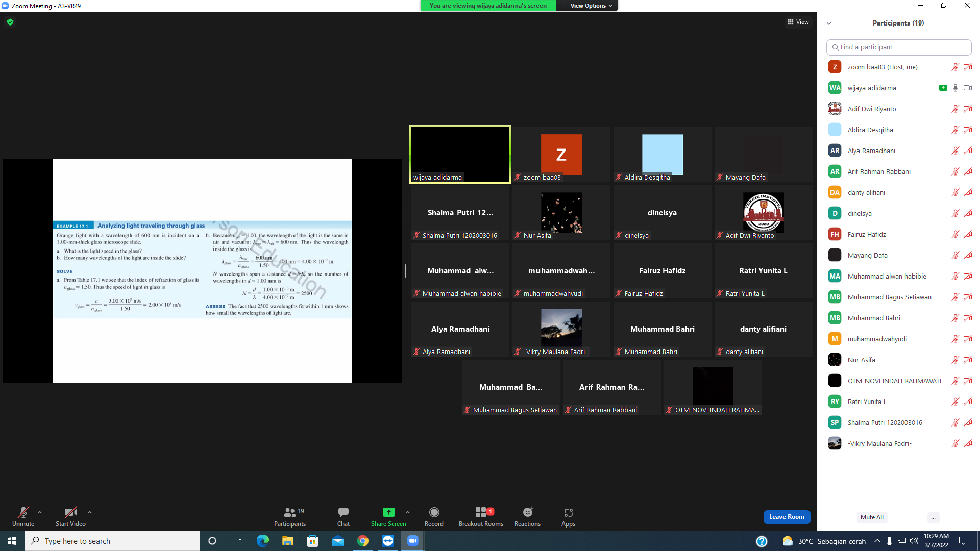Show hidden system tray icons
980x551 pixels.
click(x=877, y=541)
